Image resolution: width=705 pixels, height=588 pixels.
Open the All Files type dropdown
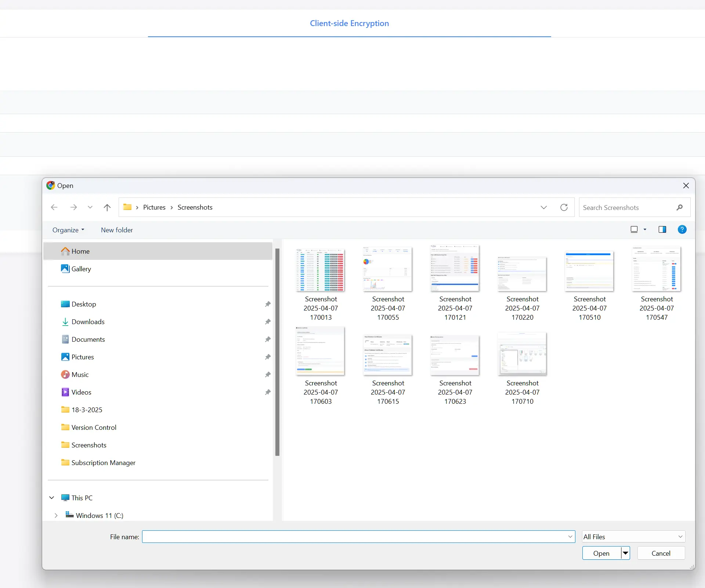[x=634, y=537]
